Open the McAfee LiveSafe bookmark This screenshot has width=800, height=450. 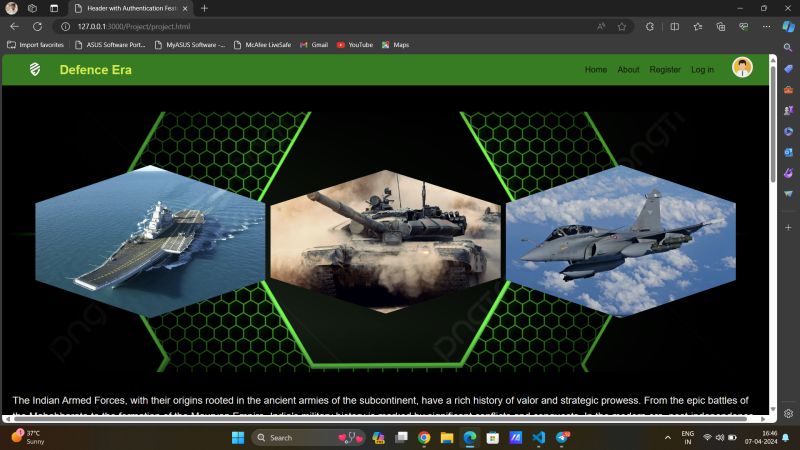[262, 45]
